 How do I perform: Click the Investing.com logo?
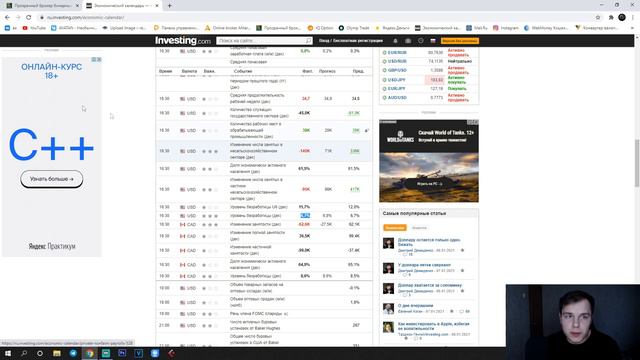point(183,40)
